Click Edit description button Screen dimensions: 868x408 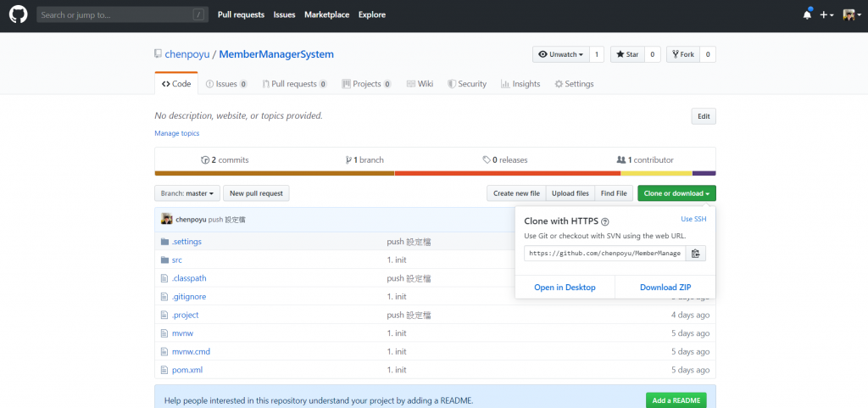(704, 116)
